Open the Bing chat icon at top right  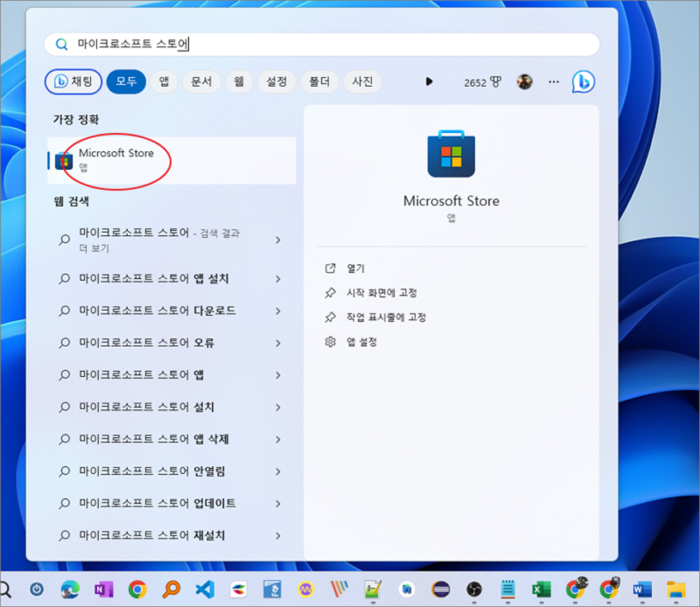pos(583,82)
